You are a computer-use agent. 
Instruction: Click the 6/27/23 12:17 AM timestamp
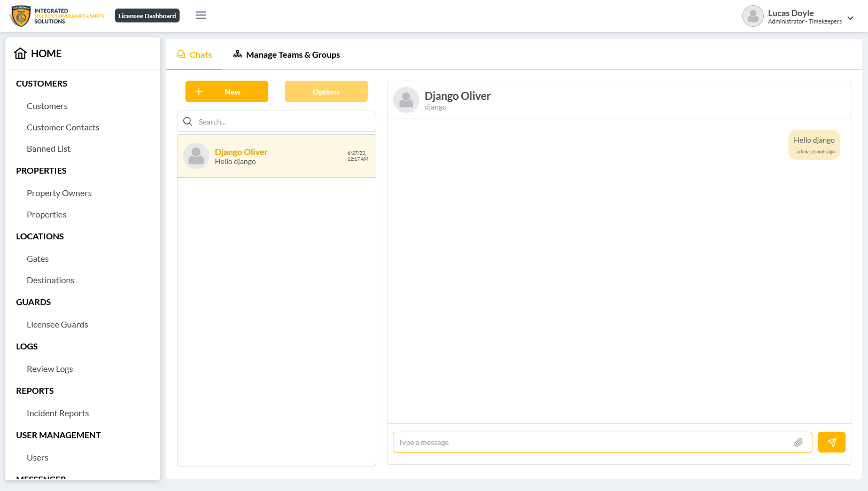click(358, 156)
